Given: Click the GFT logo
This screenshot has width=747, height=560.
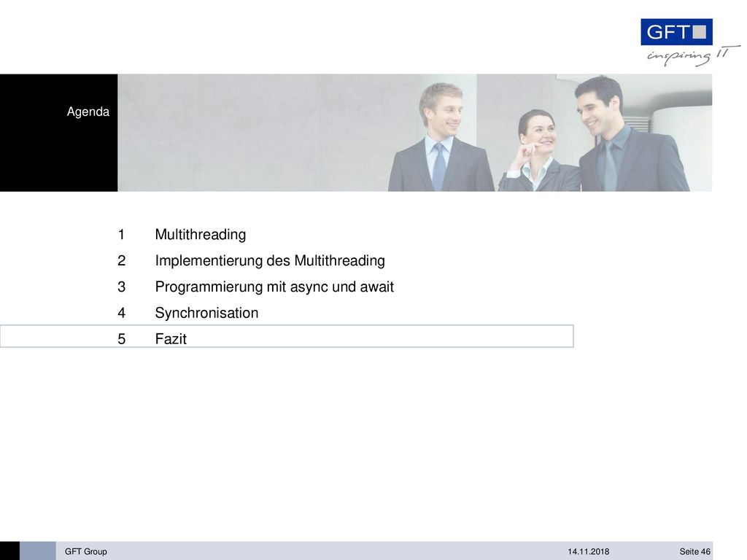Looking at the screenshot, I should point(676,32).
